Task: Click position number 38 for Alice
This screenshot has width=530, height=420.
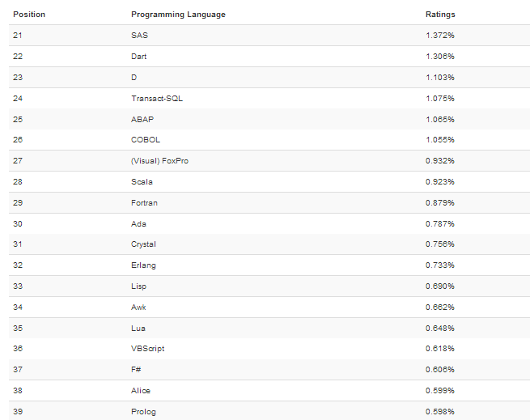Action: click(18, 391)
